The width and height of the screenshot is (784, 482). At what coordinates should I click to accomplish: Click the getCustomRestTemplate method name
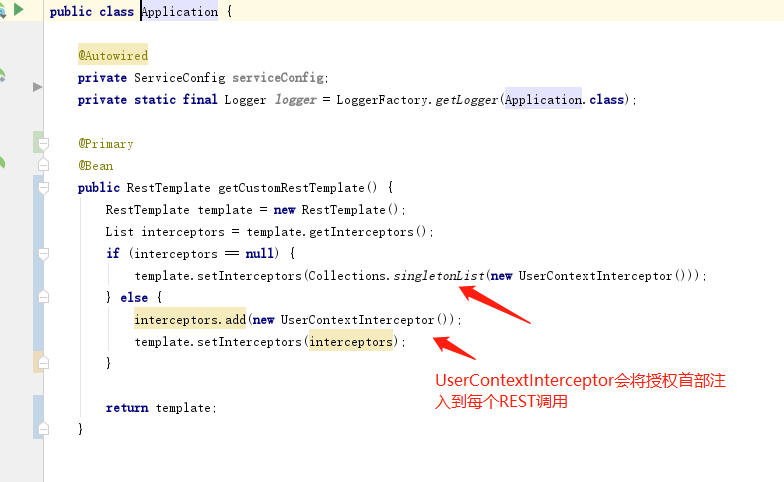tap(291, 188)
